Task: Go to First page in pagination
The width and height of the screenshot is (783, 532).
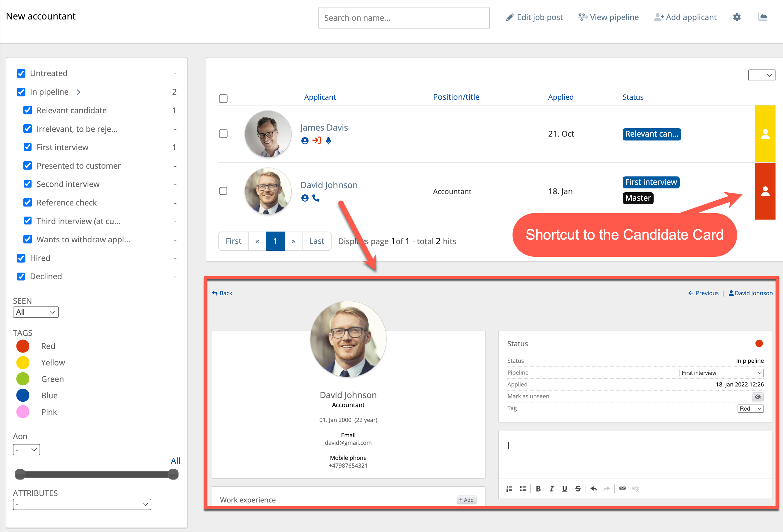Action: 233,241
